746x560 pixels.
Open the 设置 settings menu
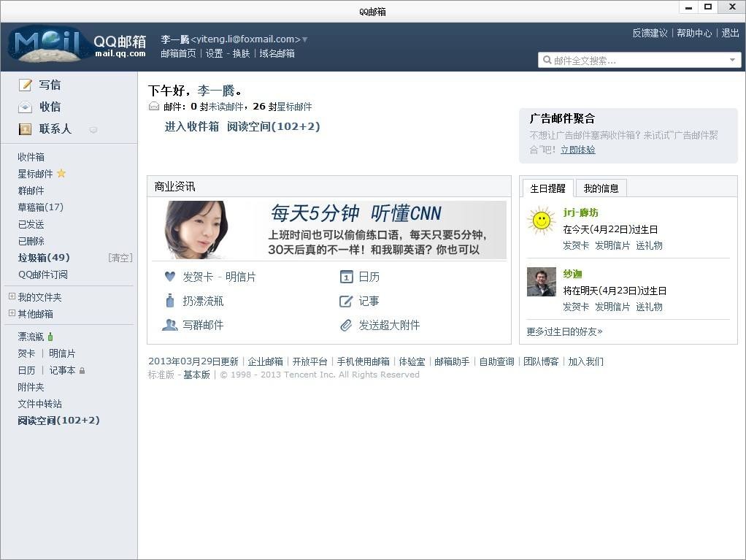[215, 53]
